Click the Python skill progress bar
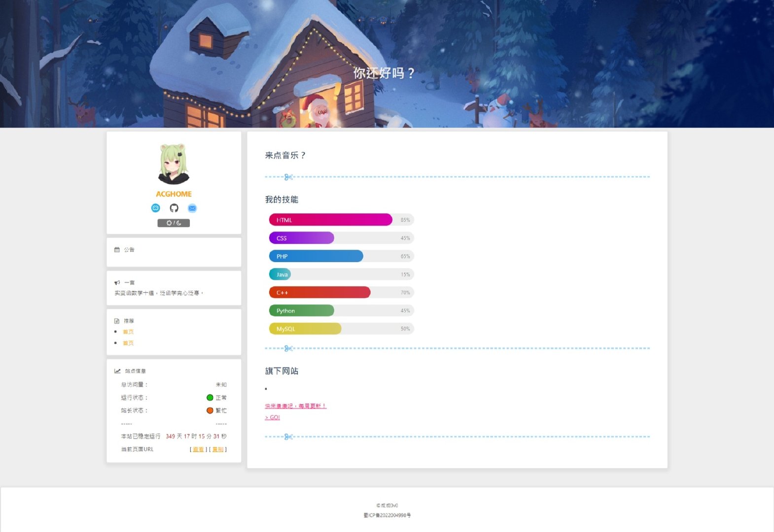Screen dimensions: 774x532 341,310
